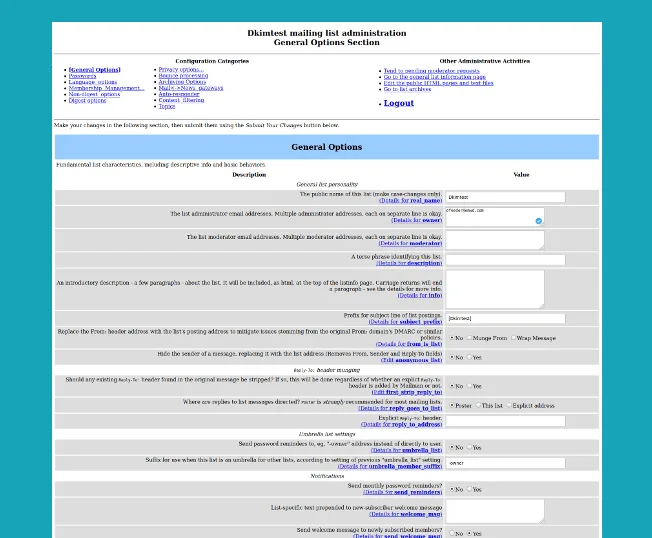Open Non-digest options category
The width and height of the screenshot is (652, 538).
(x=94, y=94)
